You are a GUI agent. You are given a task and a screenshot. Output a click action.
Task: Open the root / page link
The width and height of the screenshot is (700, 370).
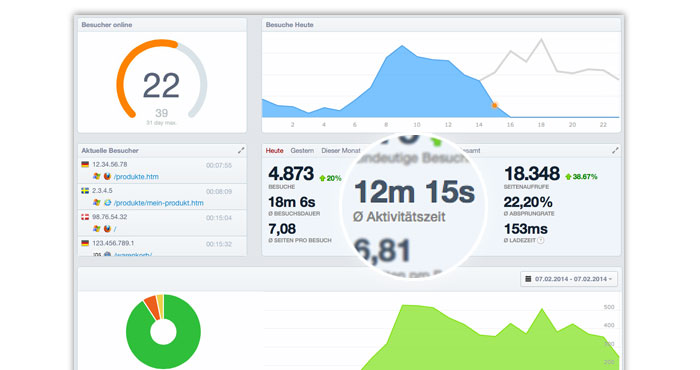(x=115, y=229)
